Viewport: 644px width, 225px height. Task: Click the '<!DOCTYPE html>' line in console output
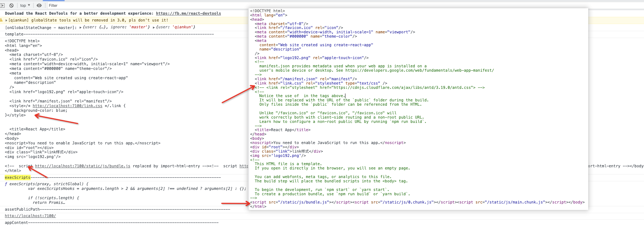(22, 41)
